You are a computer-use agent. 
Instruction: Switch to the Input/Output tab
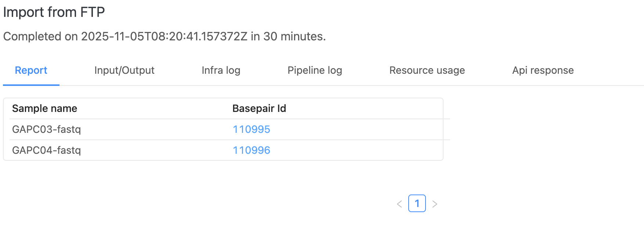tap(124, 70)
